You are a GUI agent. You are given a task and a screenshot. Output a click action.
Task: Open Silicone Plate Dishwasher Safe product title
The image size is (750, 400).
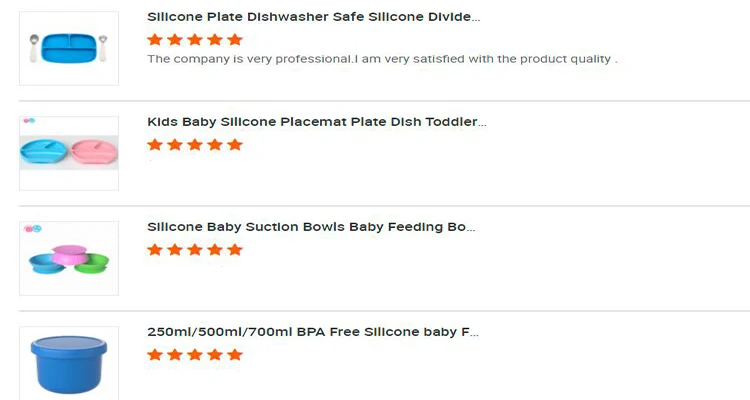313,17
